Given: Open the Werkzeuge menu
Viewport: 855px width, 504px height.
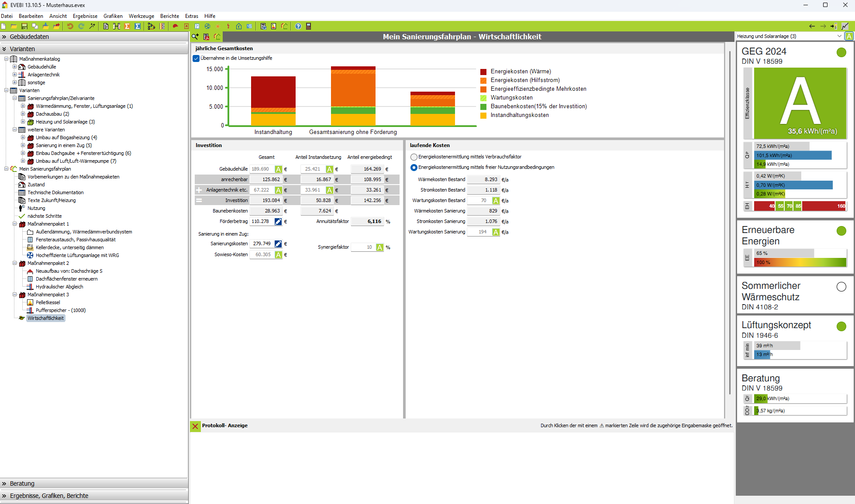Looking at the screenshot, I should click(141, 16).
